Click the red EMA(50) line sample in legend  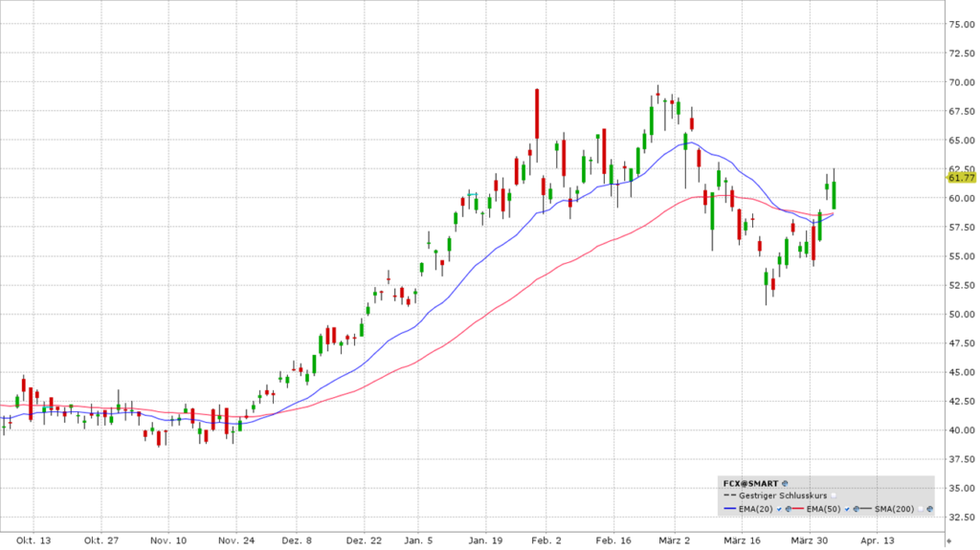[x=797, y=509]
